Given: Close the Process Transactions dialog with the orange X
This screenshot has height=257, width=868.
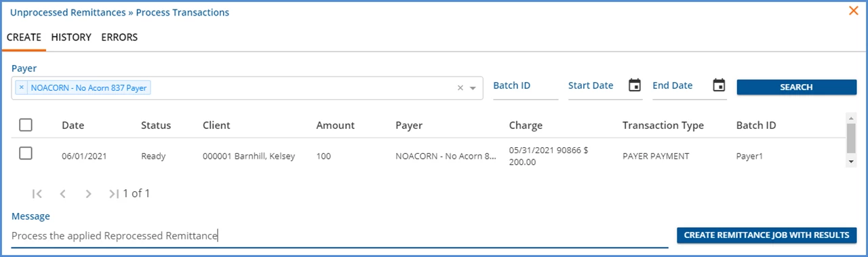Looking at the screenshot, I should [x=854, y=10].
